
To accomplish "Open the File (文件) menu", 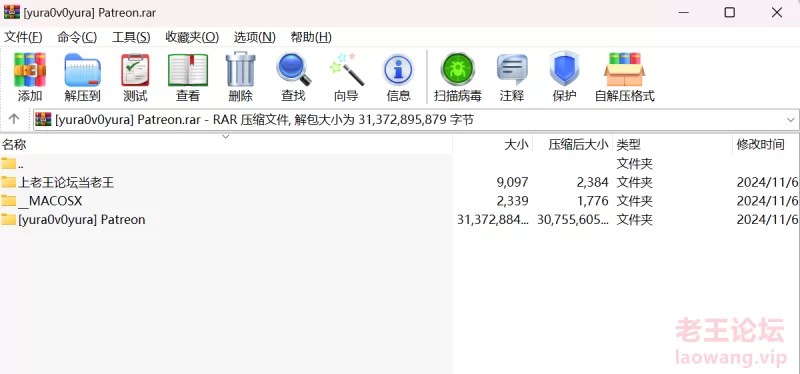I will coord(23,37).
